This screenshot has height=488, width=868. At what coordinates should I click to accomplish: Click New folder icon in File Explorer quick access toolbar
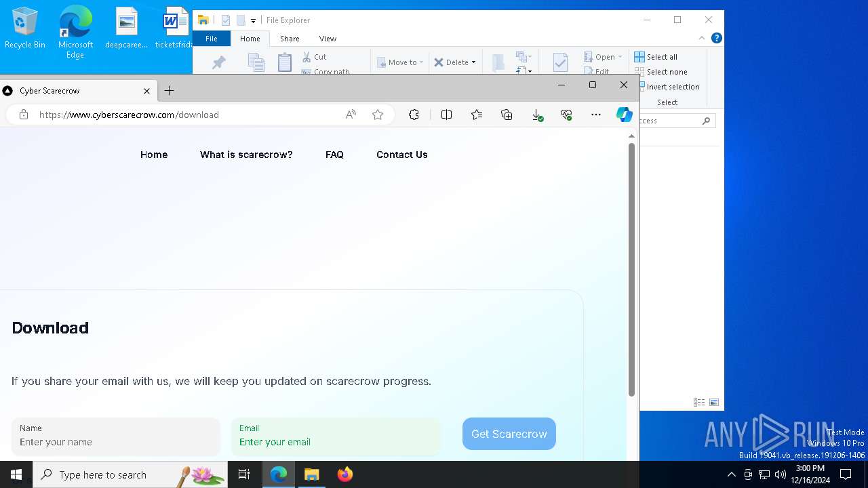[241, 20]
